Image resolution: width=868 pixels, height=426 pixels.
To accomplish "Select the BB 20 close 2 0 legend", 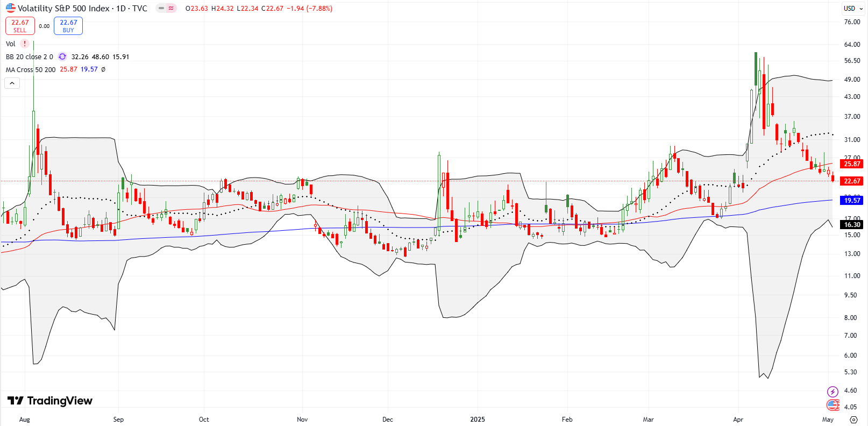I will point(30,56).
